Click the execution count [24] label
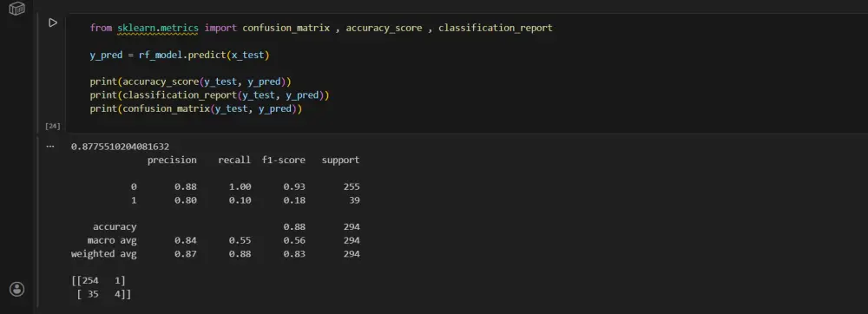This screenshot has width=868, height=314. [x=53, y=126]
